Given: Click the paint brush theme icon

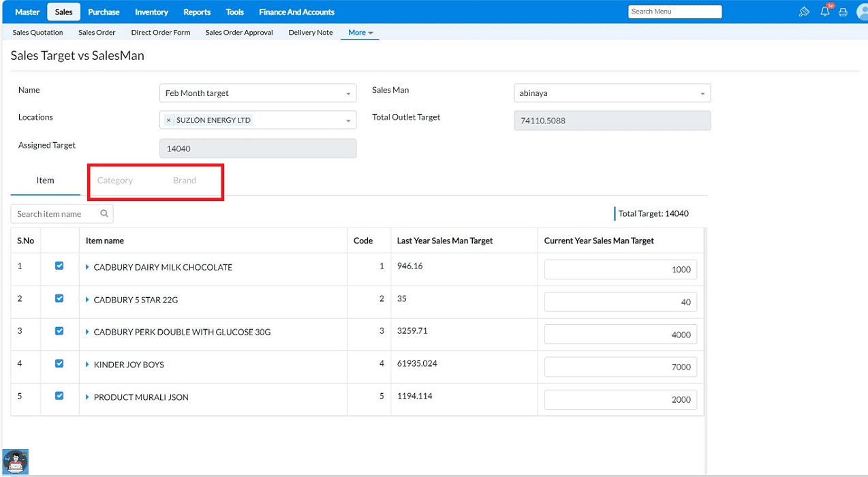Looking at the screenshot, I should click(x=804, y=12).
